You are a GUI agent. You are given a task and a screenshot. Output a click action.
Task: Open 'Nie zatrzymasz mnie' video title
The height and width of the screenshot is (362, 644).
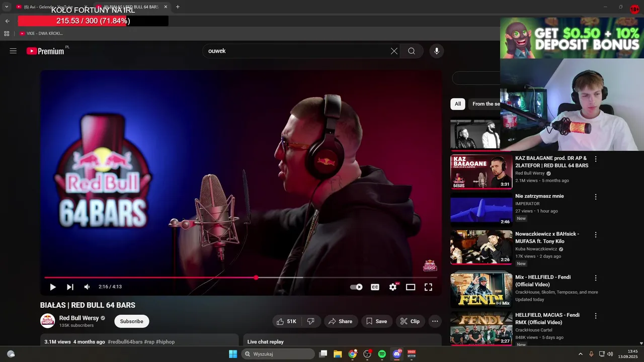pos(539,196)
